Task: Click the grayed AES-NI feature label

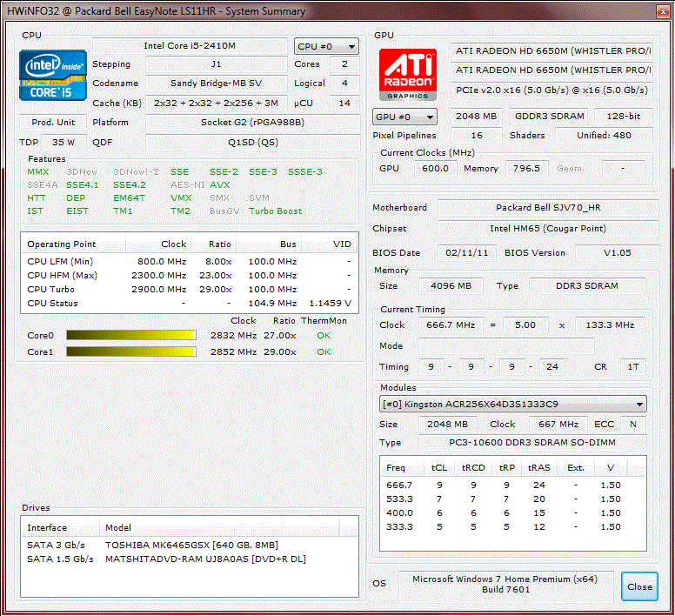Action: tap(188, 184)
